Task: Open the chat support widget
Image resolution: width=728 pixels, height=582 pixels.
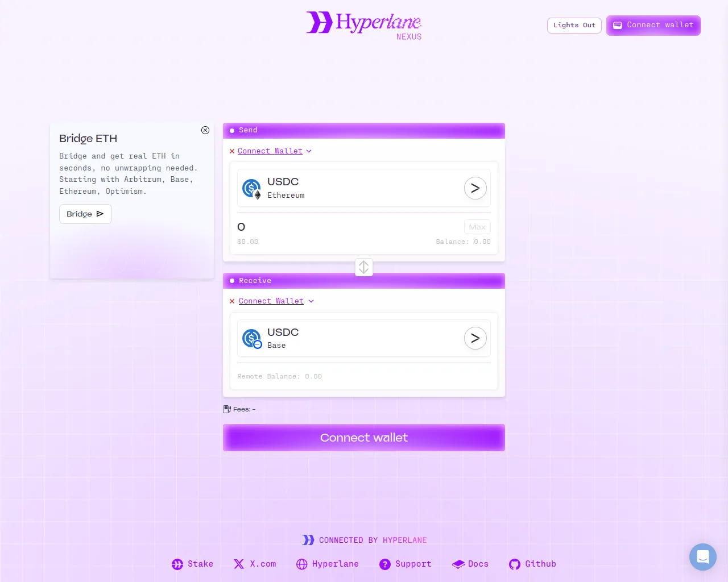Action: click(703, 557)
